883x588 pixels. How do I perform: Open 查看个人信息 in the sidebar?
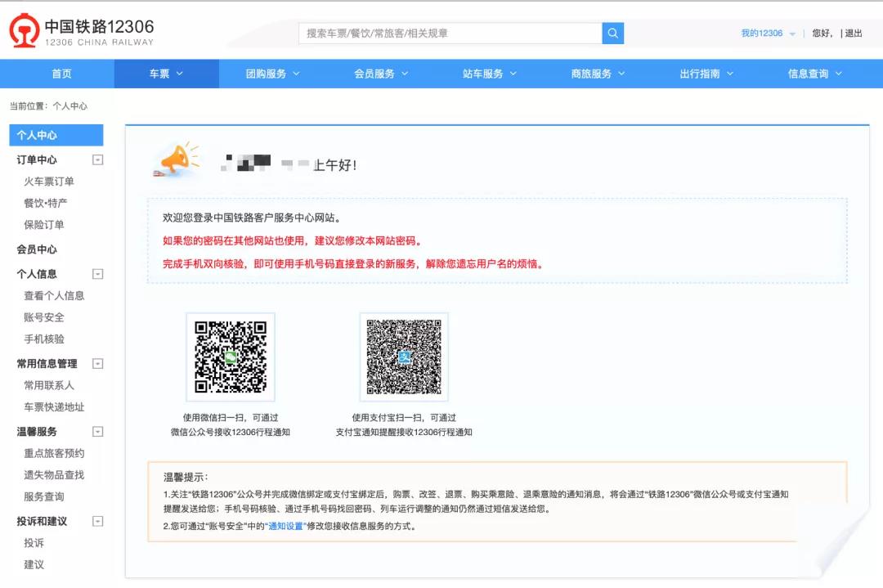pos(54,296)
